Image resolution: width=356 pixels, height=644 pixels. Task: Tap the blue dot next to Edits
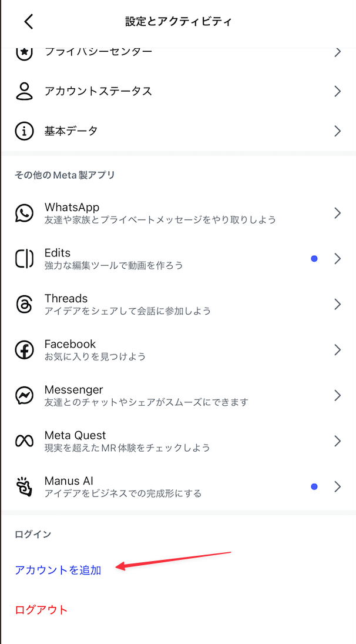pos(315,259)
